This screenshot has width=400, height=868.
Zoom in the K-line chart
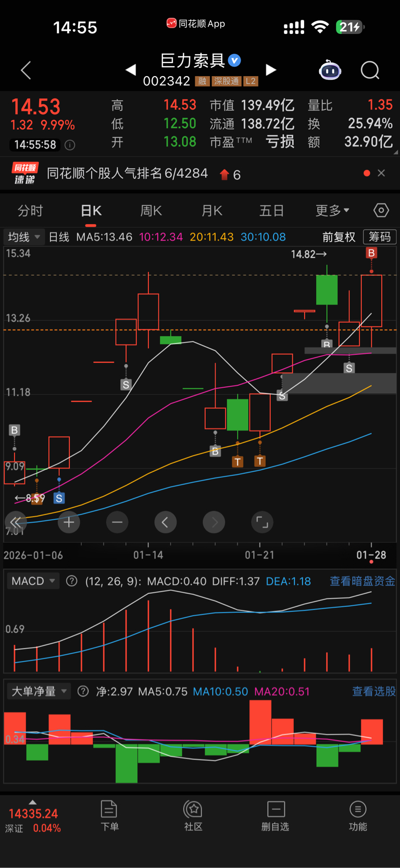coord(69,522)
